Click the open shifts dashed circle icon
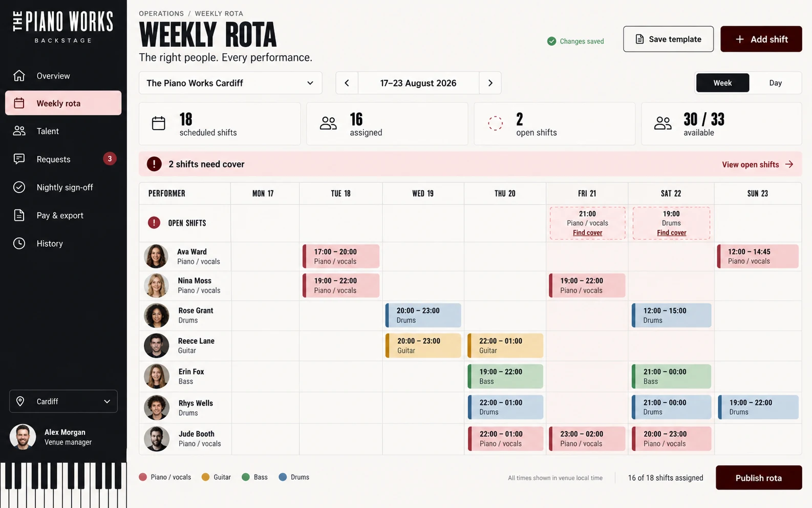The image size is (812, 508). tap(495, 123)
